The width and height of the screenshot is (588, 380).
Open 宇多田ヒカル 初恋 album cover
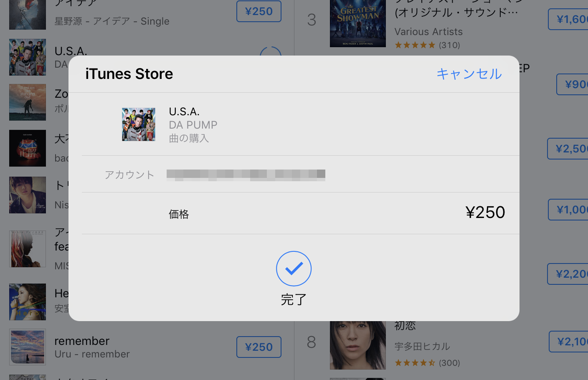click(x=358, y=345)
